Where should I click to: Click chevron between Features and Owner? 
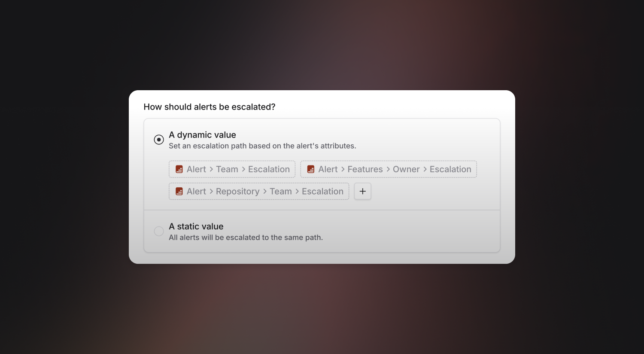(388, 169)
